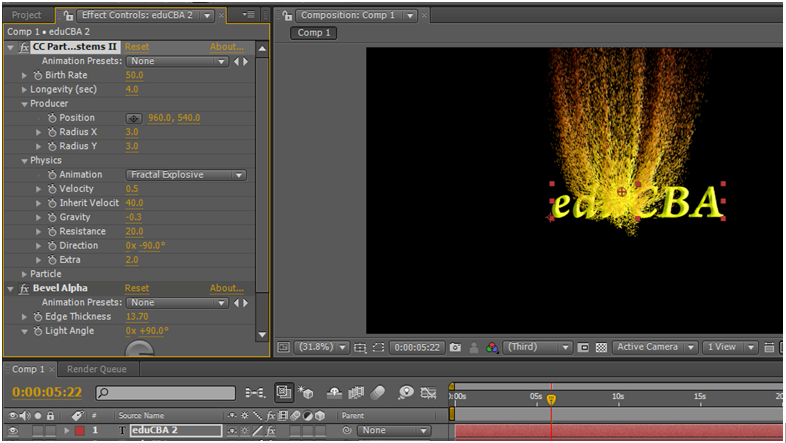The width and height of the screenshot is (786, 443).
Task: Toggle the transparency grid
Action: [601, 347]
